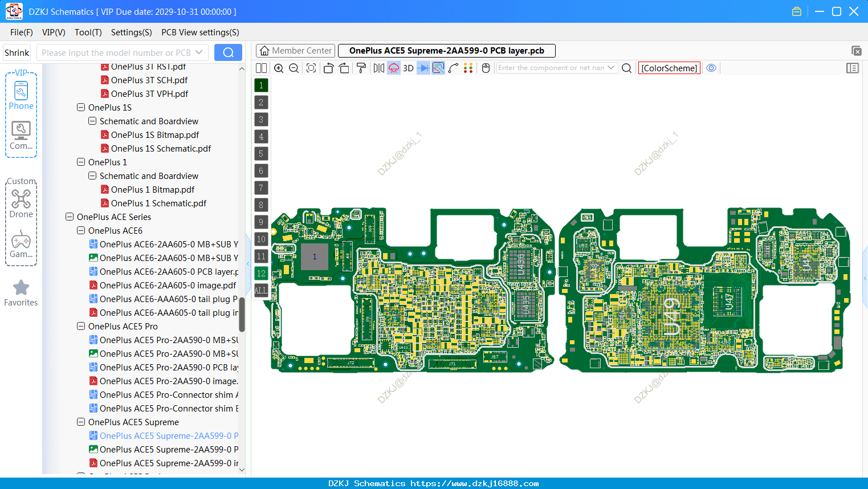Collapse the OnePlus ACE Series node
The width and height of the screenshot is (868, 489).
pyautogui.click(x=70, y=217)
